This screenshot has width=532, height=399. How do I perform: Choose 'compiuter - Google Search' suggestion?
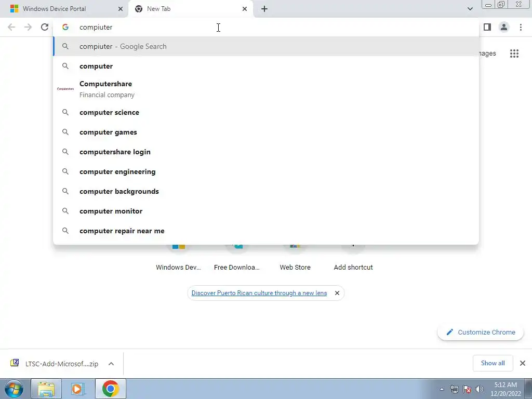[266, 46]
